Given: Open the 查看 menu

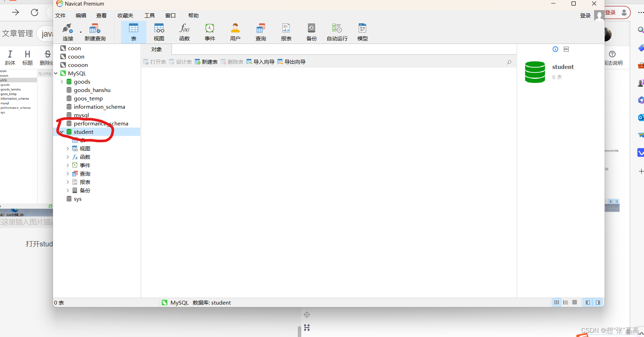Looking at the screenshot, I should point(101,16).
